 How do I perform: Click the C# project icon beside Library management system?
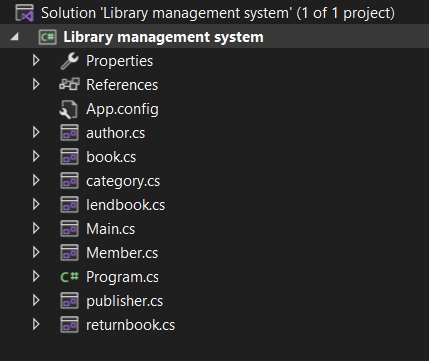point(47,37)
